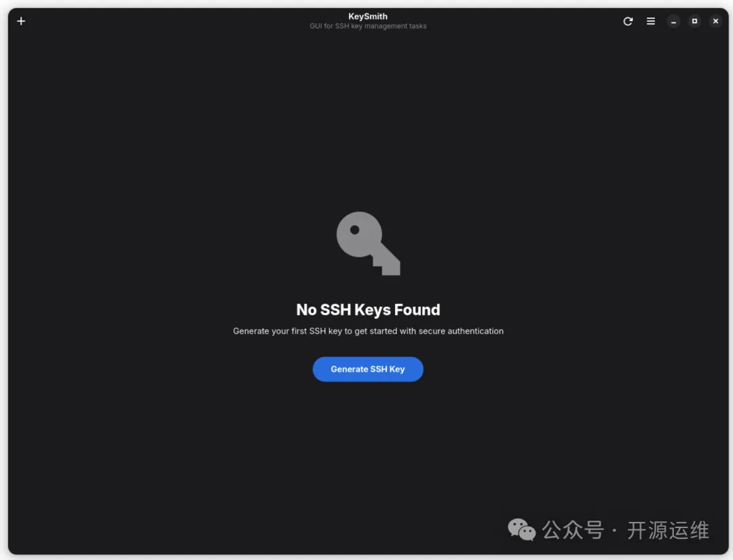Click the KeySmith title in header bar
Image resolution: width=733 pixels, height=560 pixels.
[x=368, y=16]
